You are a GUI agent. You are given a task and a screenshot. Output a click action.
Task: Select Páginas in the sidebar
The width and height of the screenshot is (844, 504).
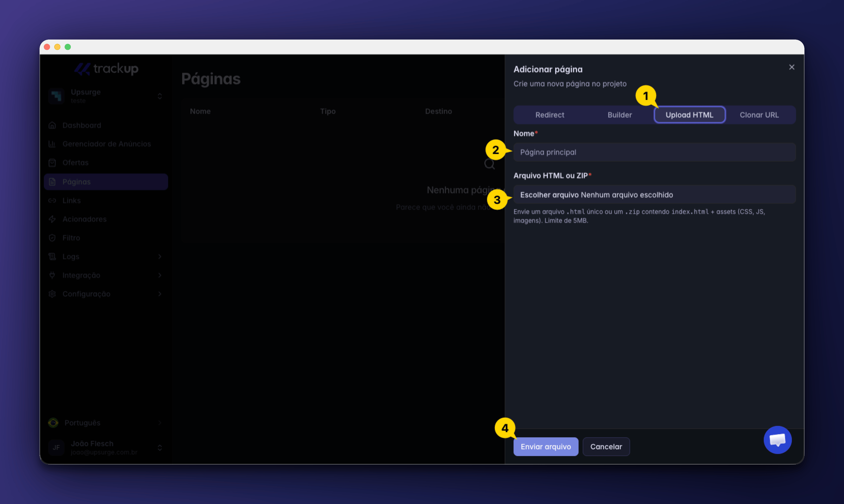point(106,182)
